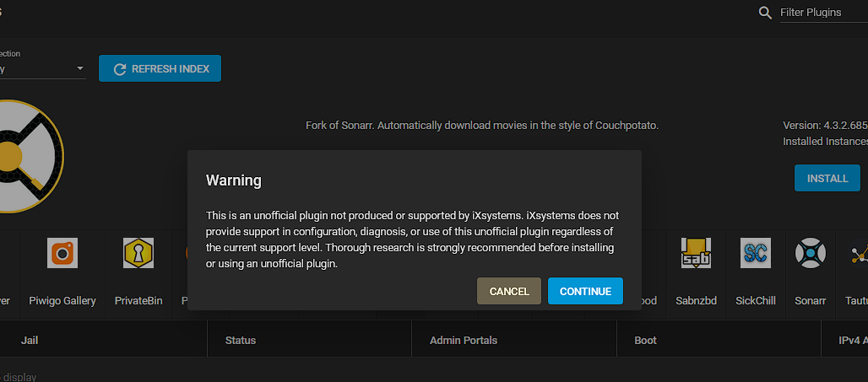Viewport: 868px width, 382px height.
Task: Select the Piwigo Gallery plugin icon
Action: (62, 253)
